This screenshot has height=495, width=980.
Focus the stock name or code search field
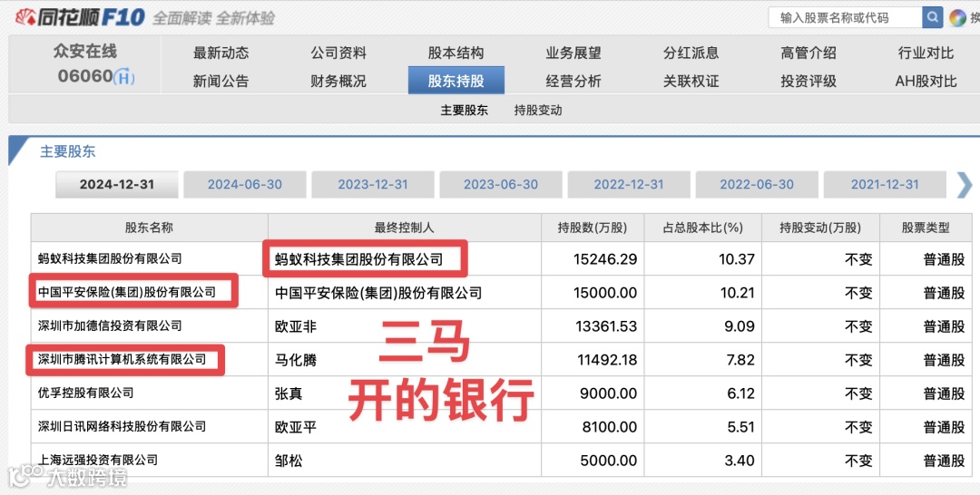845,17
